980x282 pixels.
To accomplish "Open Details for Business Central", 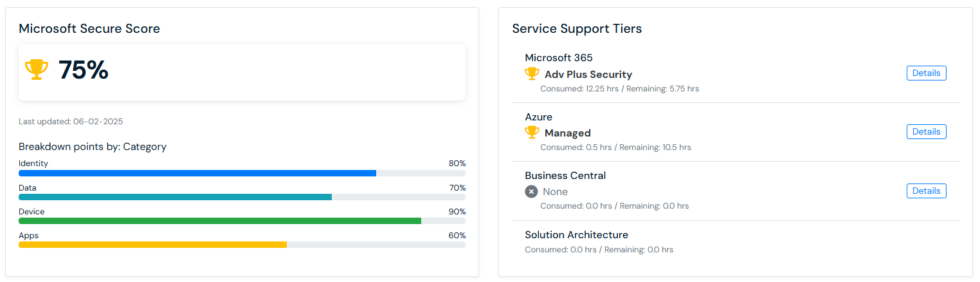I will click(926, 191).
